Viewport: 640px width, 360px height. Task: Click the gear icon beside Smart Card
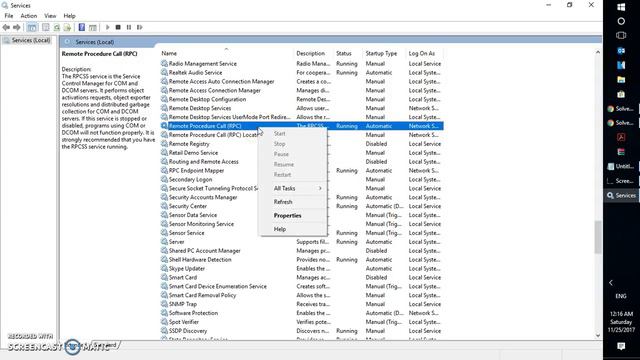164,277
